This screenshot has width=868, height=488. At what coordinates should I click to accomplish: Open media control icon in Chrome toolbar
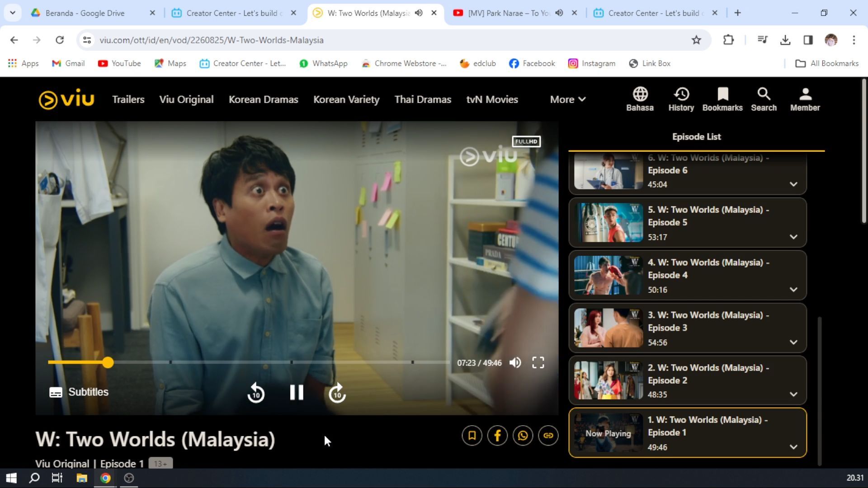pos(762,40)
